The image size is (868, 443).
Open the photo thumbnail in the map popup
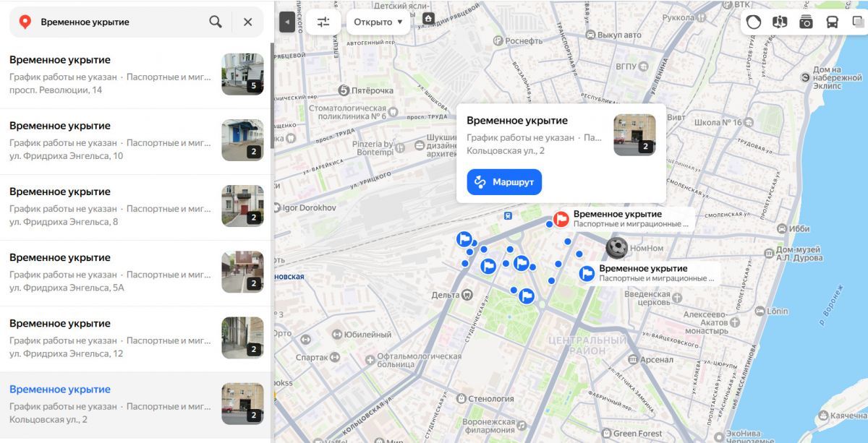click(634, 135)
